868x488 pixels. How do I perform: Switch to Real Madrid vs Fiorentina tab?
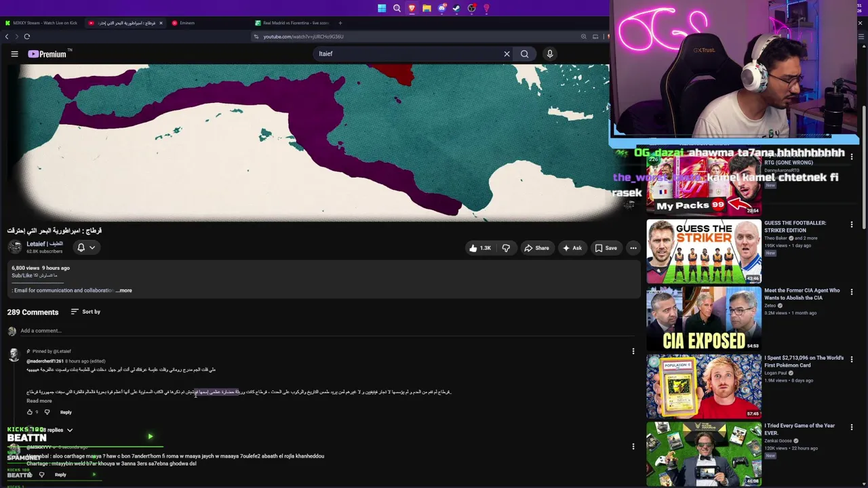point(292,23)
